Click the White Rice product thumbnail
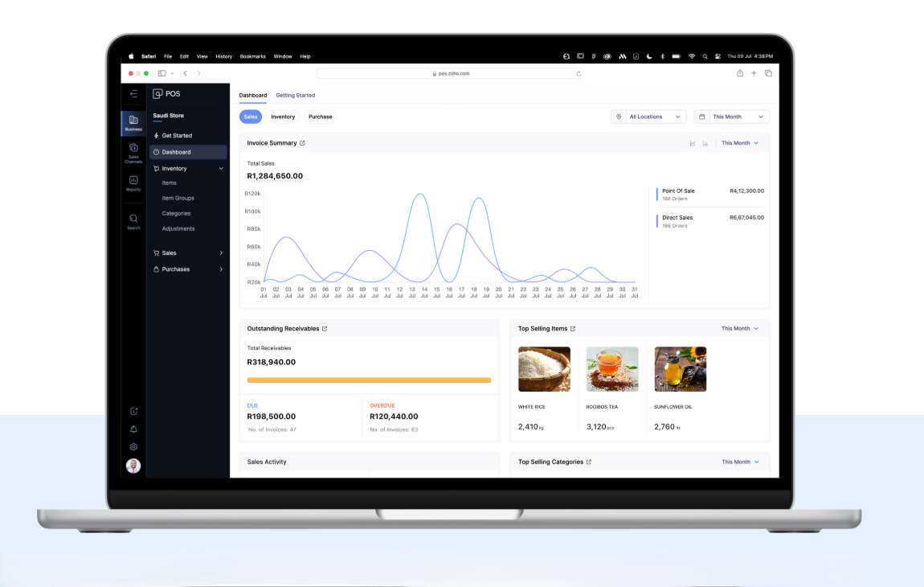The width and height of the screenshot is (924, 587). (544, 369)
